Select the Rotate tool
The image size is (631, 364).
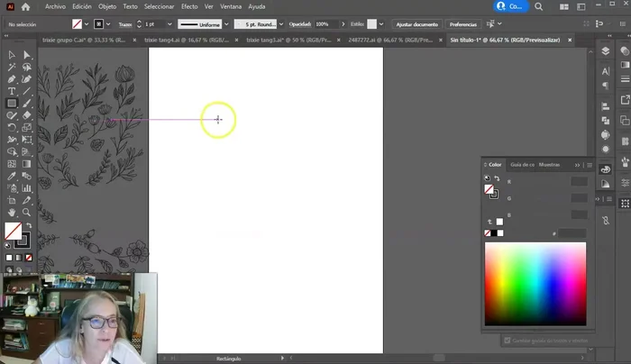click(12, 128)
